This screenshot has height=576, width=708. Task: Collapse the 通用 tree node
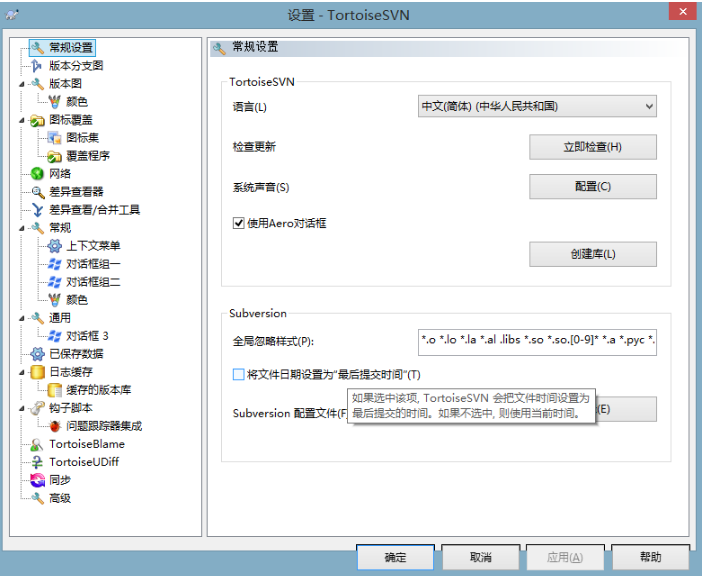[x=22, y=318]
